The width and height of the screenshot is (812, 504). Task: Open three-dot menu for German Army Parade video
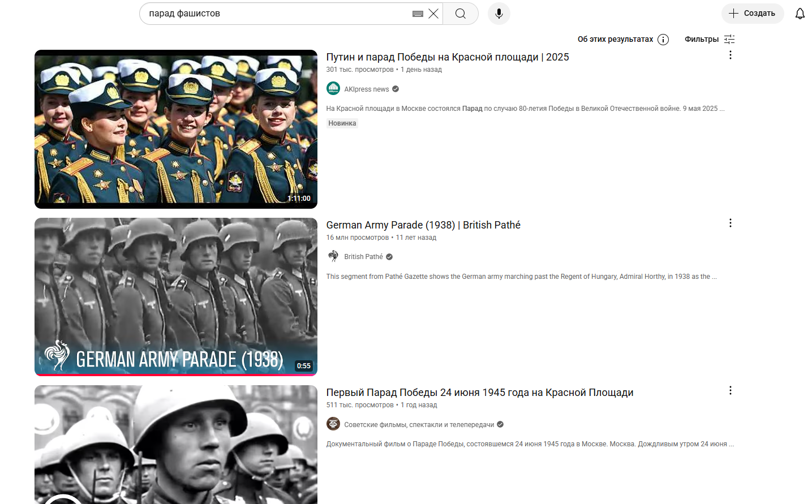(x=730, y=223)
